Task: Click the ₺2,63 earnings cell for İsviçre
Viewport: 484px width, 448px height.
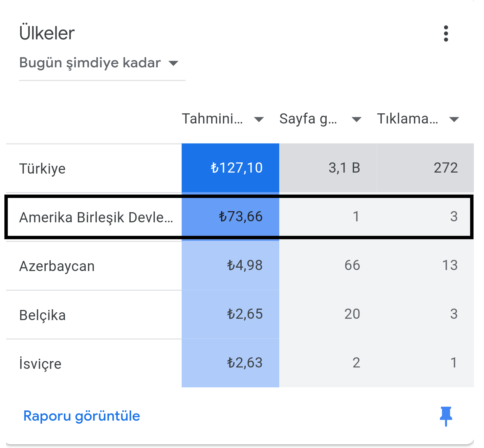Action: (x=230, y=363)
